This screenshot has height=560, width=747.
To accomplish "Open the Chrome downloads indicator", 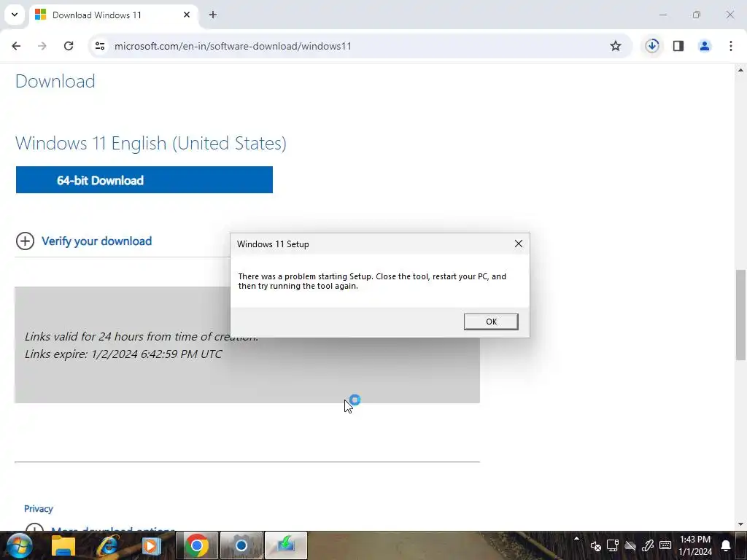I will pyautogui.click(x=652, y=46).
